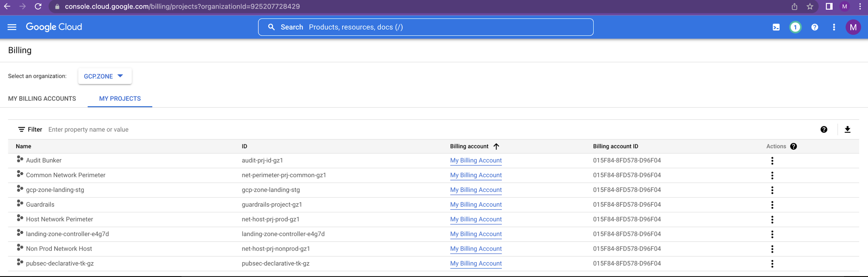Open the Actions column help tooltip
868x277 pixels.
click(x=794, y=146)
